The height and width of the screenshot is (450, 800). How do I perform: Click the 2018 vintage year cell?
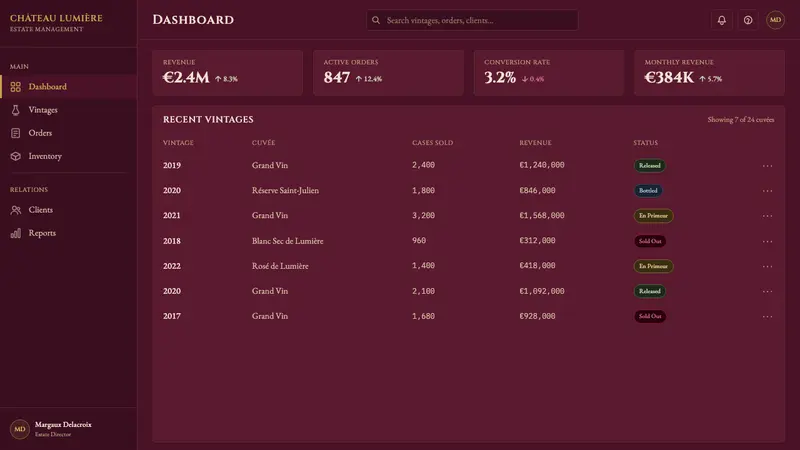tap(172, 241)
